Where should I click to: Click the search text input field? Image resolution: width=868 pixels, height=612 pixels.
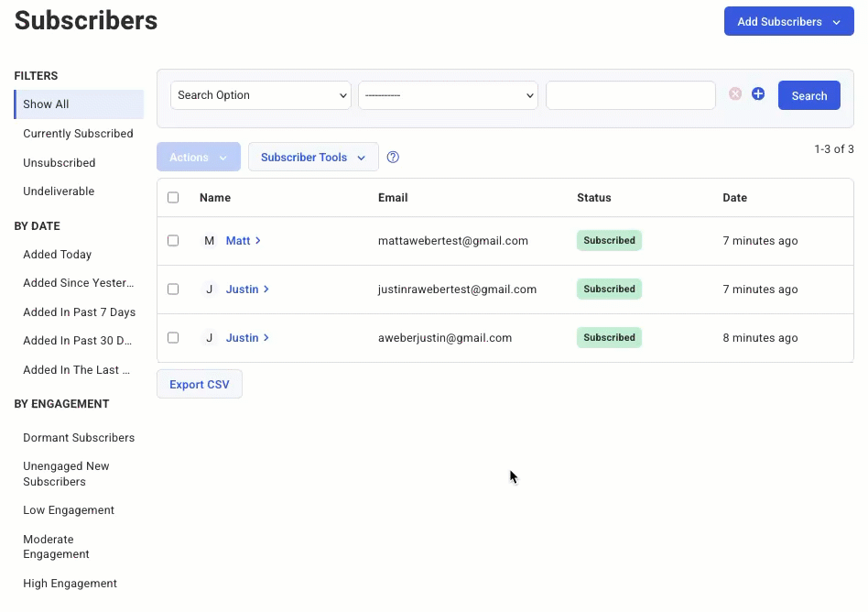pos(630,95)
